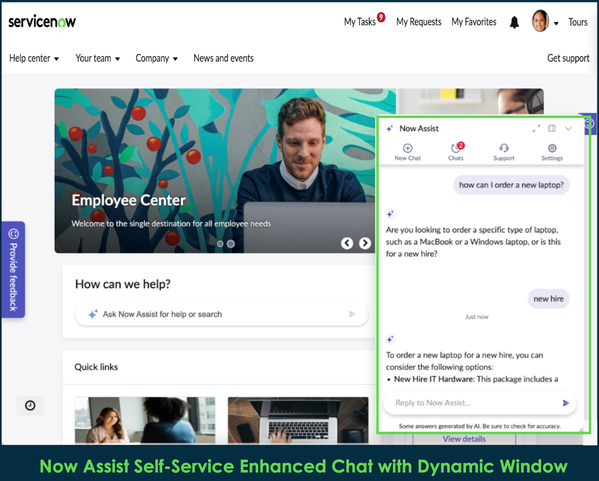The image size is (599, 481).
Task: Click the Provide feedback side tab
Action: click(x=13, y=269)
